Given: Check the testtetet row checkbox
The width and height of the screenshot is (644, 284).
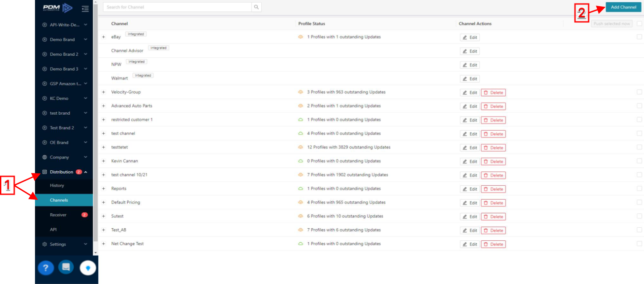Looking at the screenshot, I should click(639, 147).
